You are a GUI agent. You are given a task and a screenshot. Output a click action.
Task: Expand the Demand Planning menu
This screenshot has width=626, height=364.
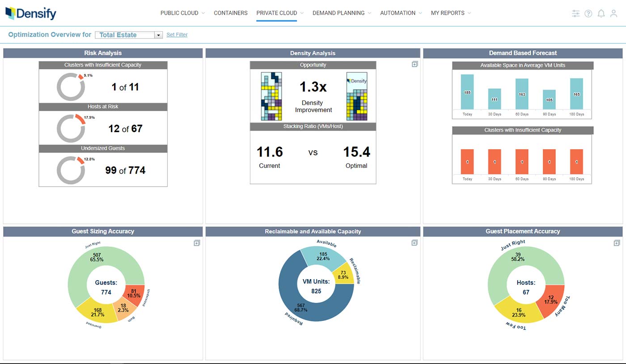point(342,13)
